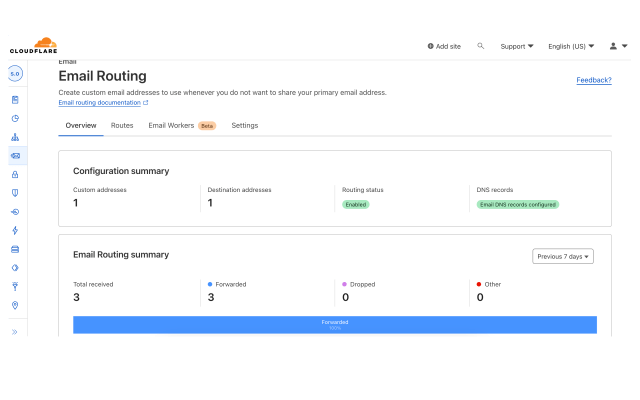
Task: Open the Overview clipboard icon in sidebar
Action: tap(15, 100)
